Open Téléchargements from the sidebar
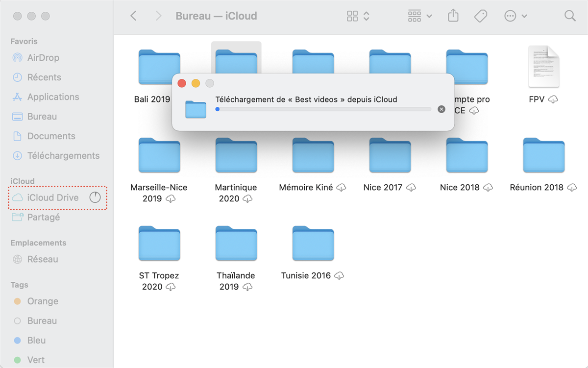 pyautogui.click(x=63, y=156)
